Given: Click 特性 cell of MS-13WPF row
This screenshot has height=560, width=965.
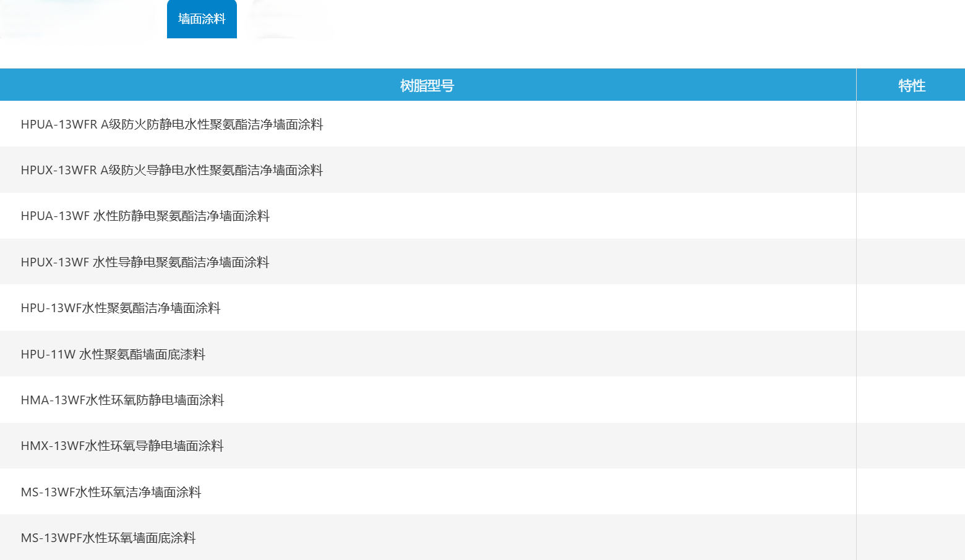Looking at the screenshot, I should point(911,538).
